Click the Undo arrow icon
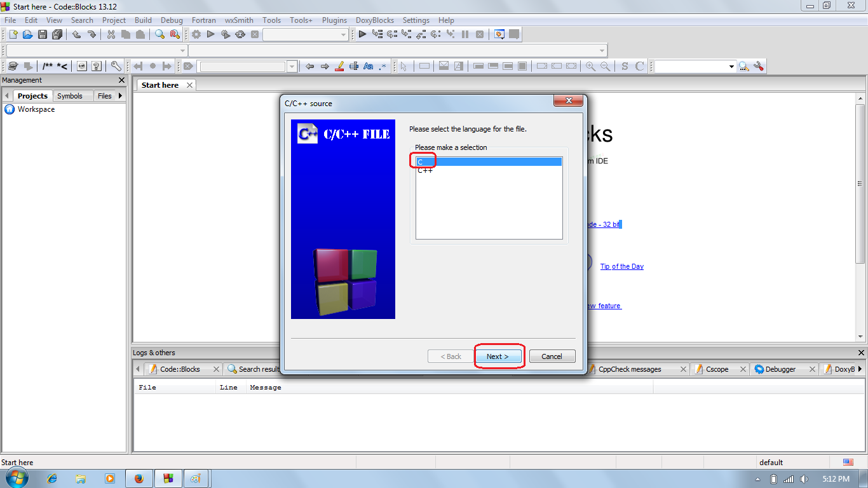 click(x=77, y=34)
